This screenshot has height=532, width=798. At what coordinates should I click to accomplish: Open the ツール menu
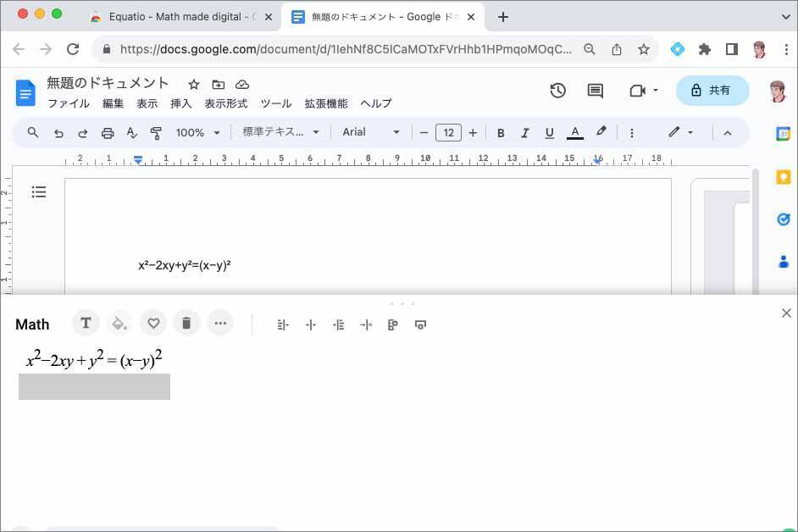[x=276, y=103]
